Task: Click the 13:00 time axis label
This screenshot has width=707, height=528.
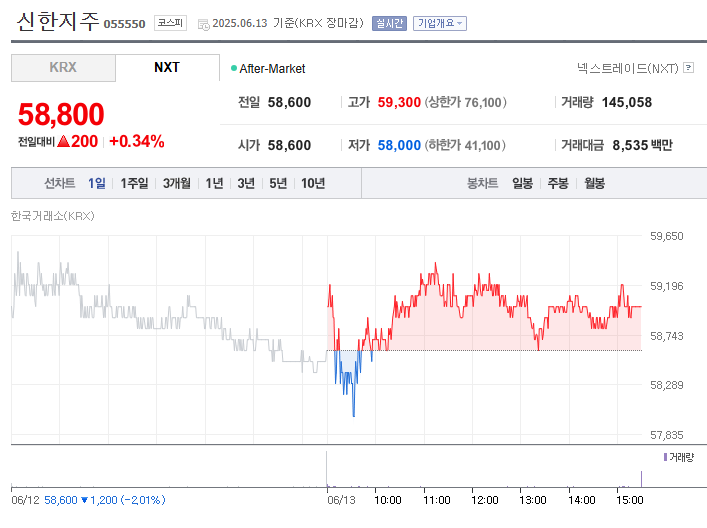Action: click(x=533, y=500)
